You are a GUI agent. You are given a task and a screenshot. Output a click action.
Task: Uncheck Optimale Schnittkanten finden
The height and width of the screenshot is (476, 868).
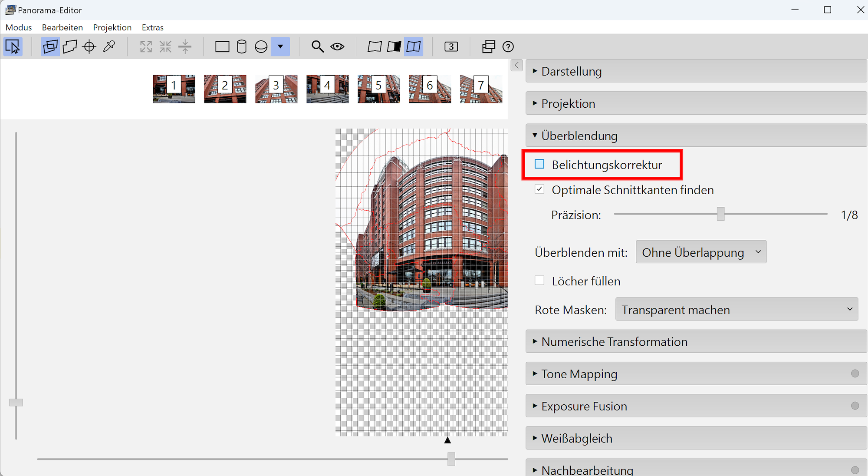click(539, 189)
